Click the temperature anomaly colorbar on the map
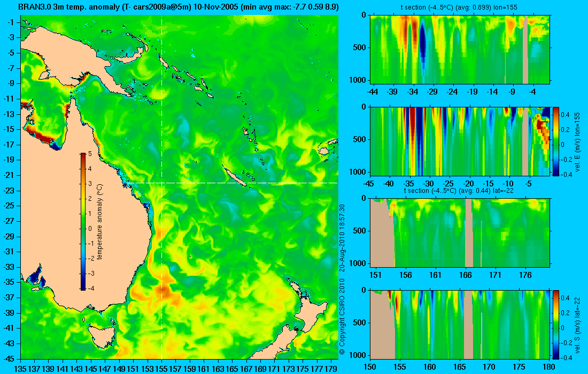The height and width of the screenshot is (374, 588). tap(83, 222)
